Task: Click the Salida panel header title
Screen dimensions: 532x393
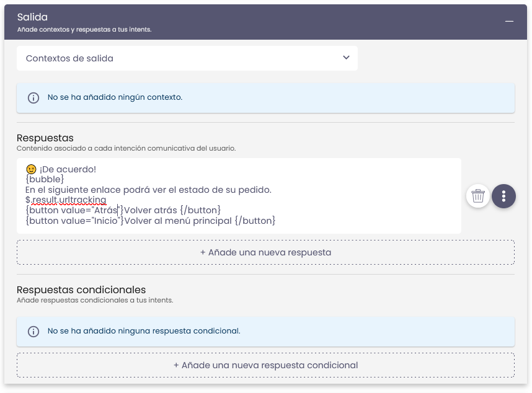Action: pos(32,17)
